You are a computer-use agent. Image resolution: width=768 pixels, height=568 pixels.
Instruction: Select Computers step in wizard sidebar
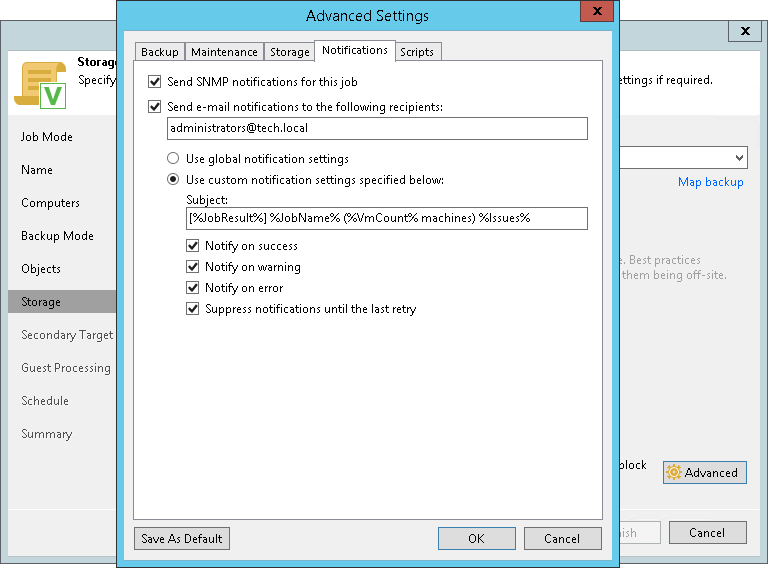(x=50, y=203)
